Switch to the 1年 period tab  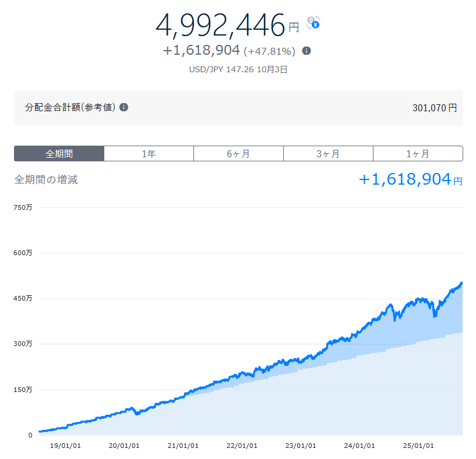pos(149,154)
